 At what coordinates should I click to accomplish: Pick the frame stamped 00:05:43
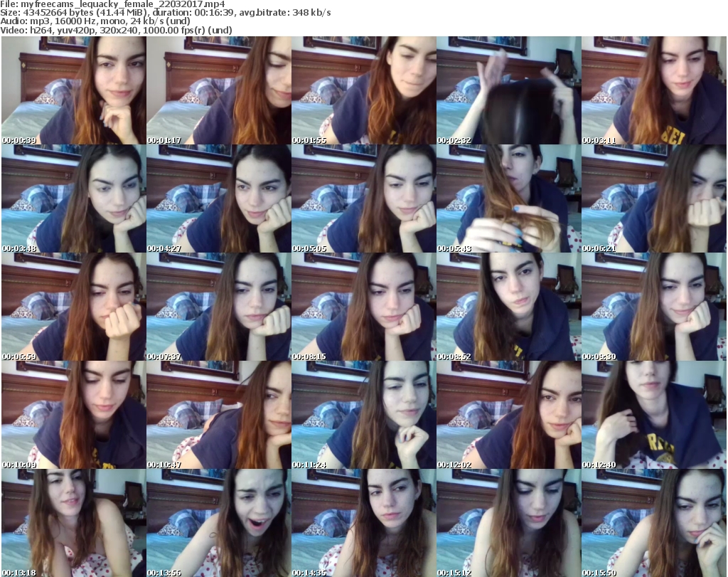click(509, 198)
